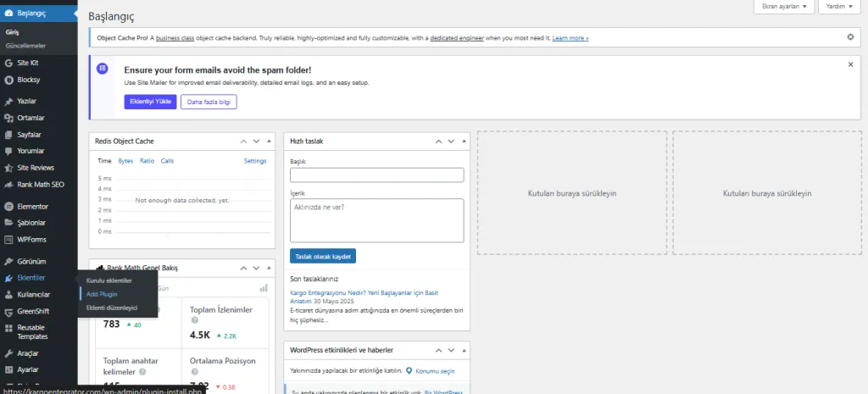Click the Eklentiyi Yükle button
Viewport: 868px width, 394px height.
150,102
